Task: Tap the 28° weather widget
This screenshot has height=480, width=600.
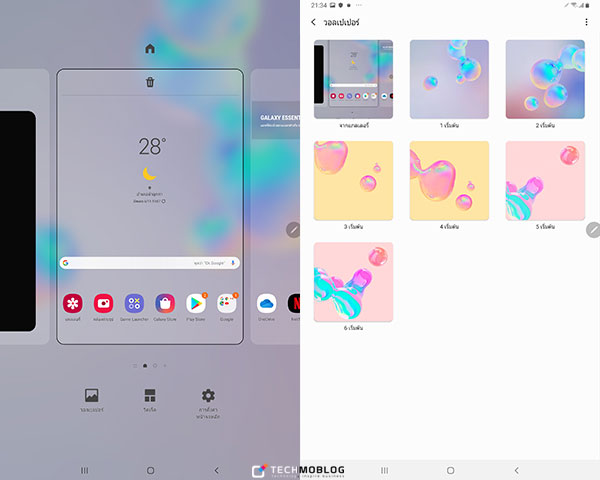Action: point(150,170)
